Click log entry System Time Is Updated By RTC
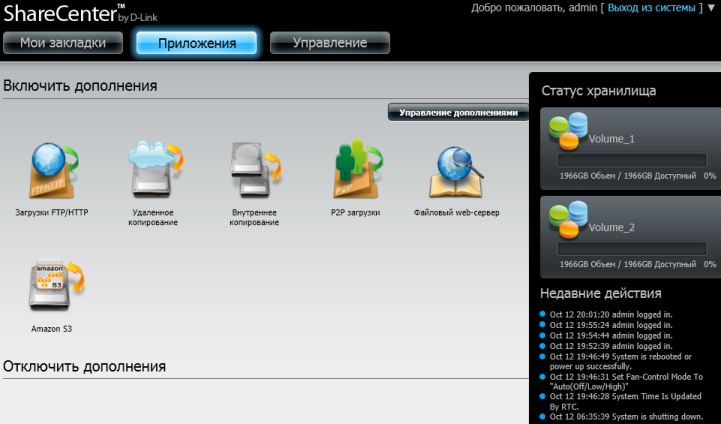The width and height of the screenshot is (721, 424). point(625,401)
